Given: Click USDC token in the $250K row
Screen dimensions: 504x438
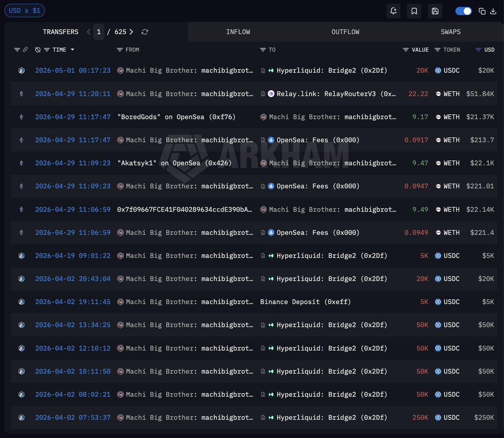Looking at the screenshot, I should [447, 418].
